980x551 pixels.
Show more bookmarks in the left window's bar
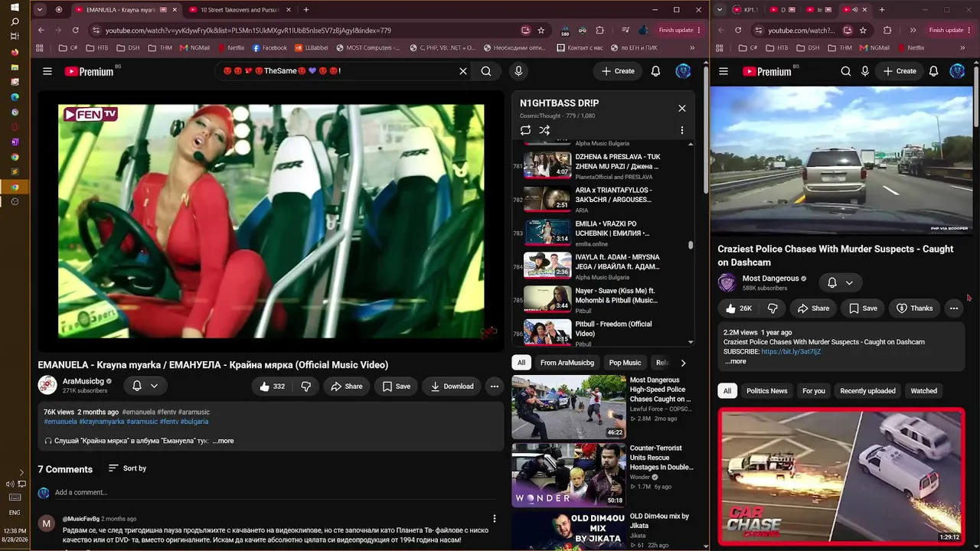pos(692,47)
